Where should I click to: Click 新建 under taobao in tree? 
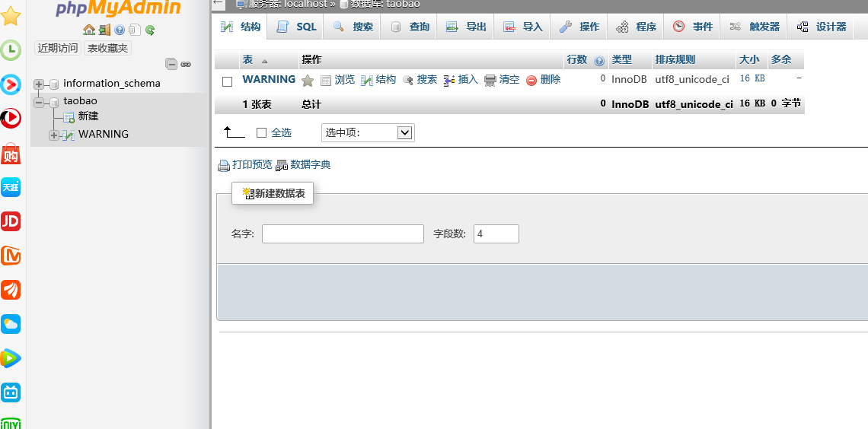(88, 116)
